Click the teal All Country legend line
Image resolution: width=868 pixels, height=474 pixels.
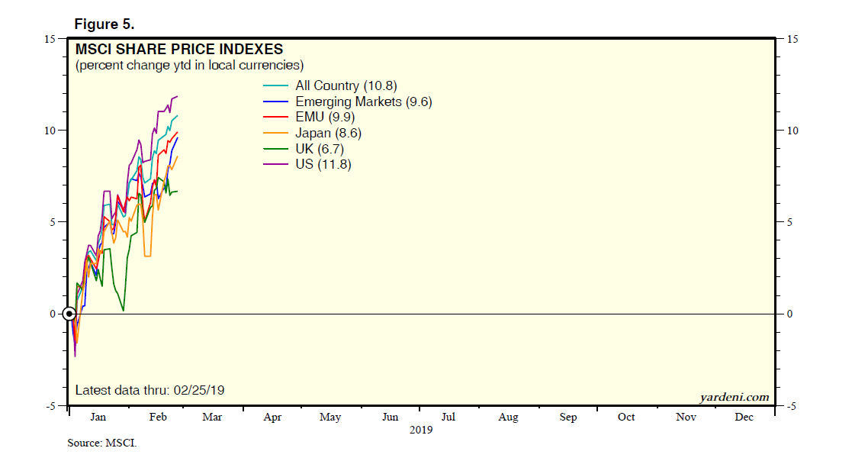tap(275, 86)
